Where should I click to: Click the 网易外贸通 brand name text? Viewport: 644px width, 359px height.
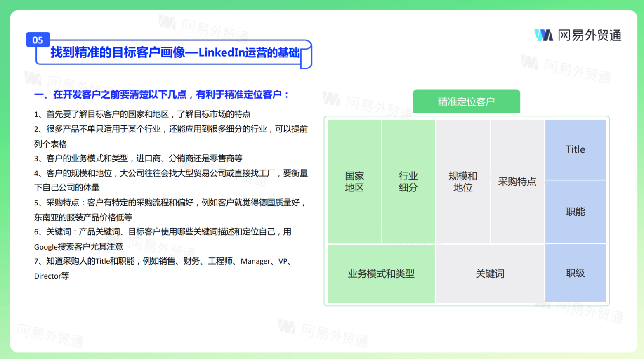coord(590,35)
